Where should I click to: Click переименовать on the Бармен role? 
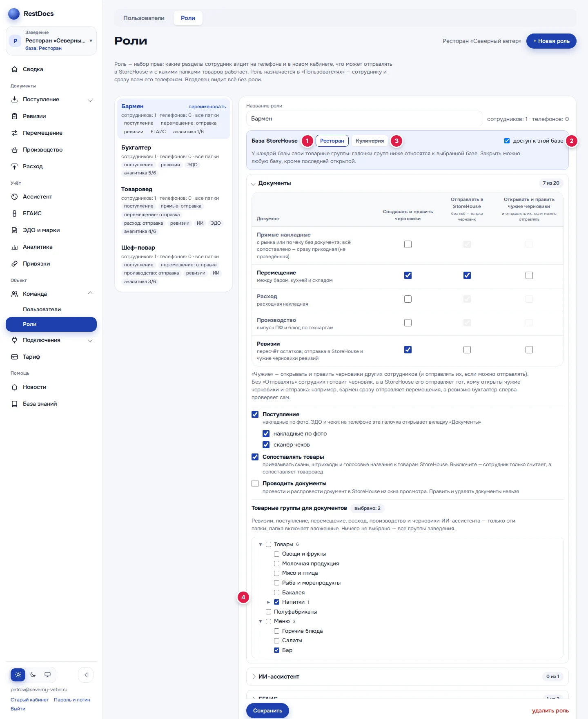click(207, 107)
